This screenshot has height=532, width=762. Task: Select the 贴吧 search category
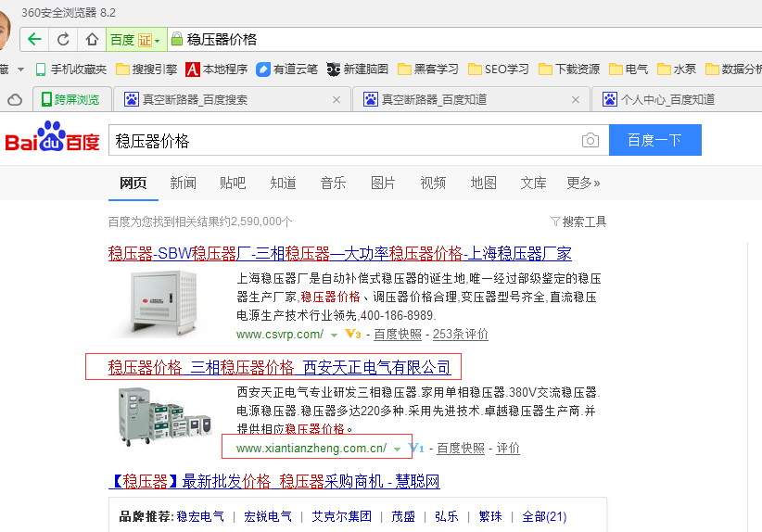pos(233,183)
